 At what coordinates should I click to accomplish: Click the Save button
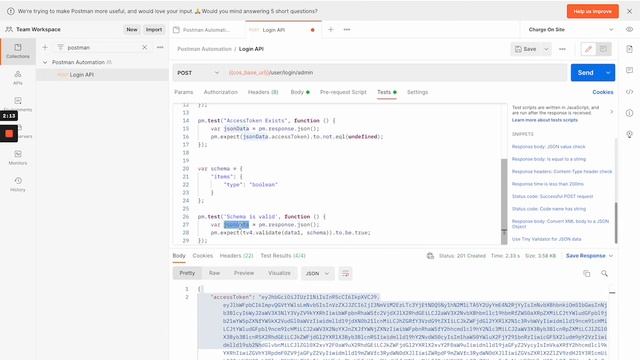(526, 49)
